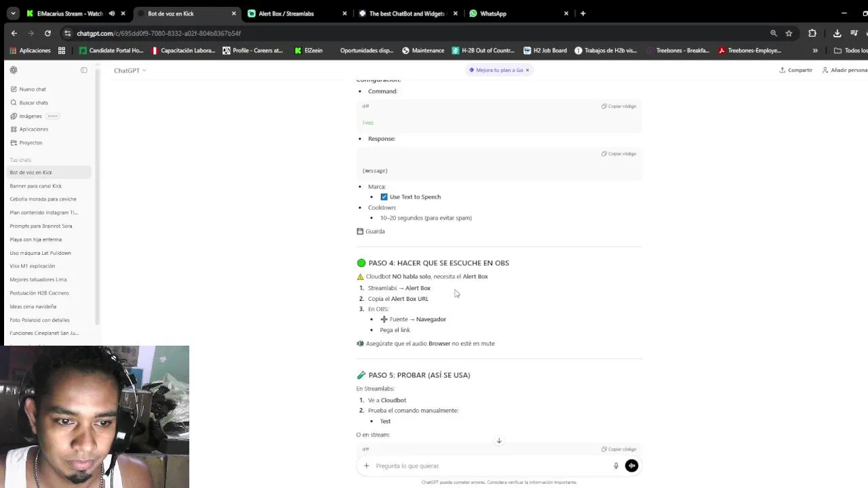868x488 pixels.
Task: Toggle Use Text to Speech checkbox
Action: point(384,197)
